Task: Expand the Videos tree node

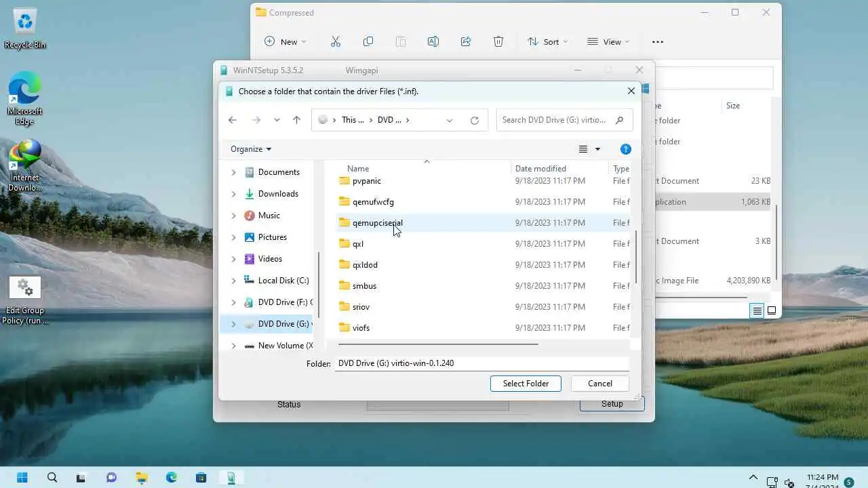Action: [233, 259]
